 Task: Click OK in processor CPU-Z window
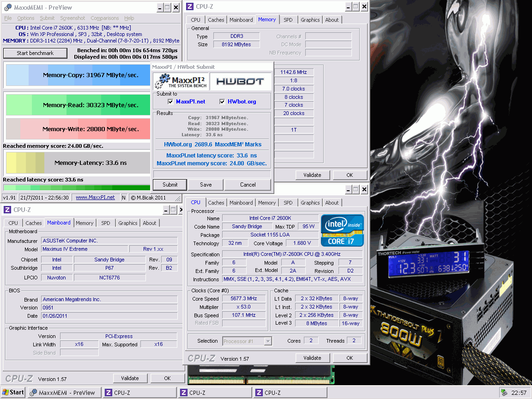coord(350,358)
